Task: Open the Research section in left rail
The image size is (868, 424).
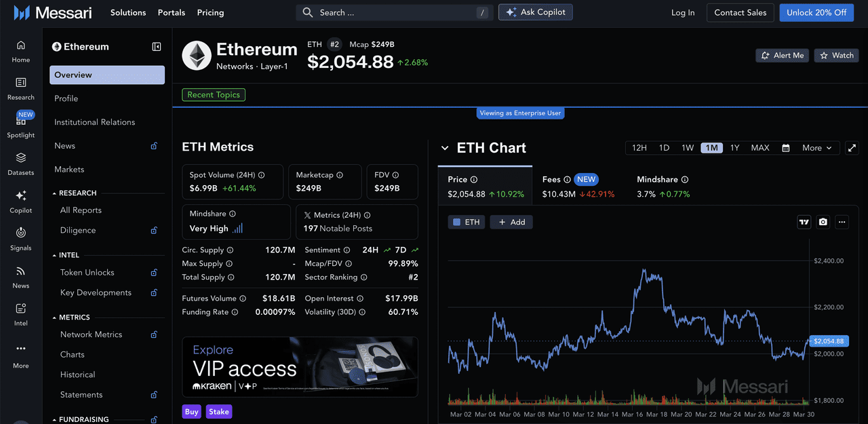Action: [x=21, y=88]
